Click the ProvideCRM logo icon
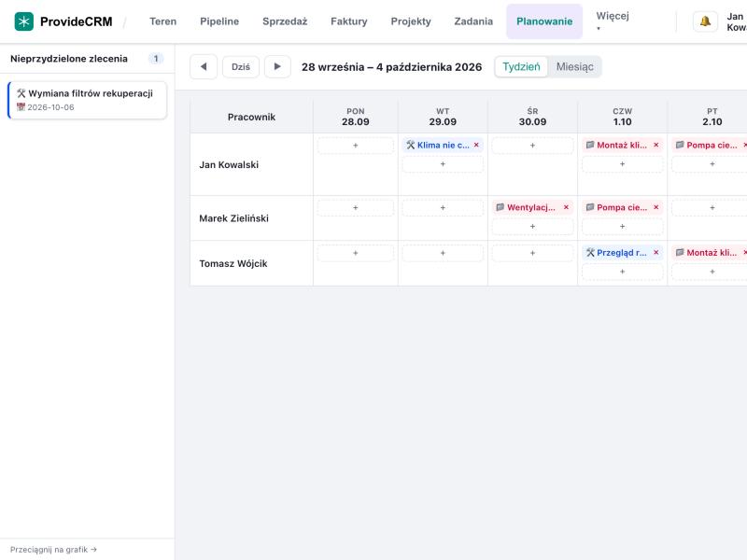 [x=24, y=21]
